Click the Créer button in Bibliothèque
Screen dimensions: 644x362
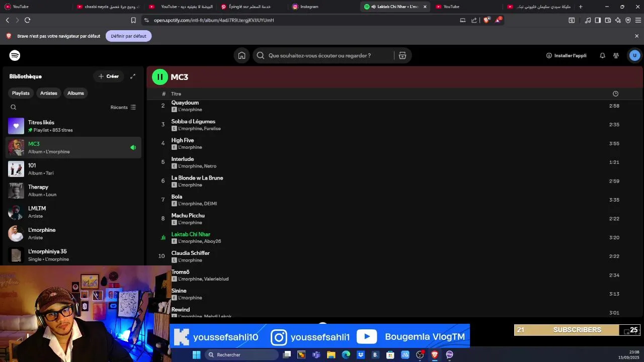click(109, 76)
